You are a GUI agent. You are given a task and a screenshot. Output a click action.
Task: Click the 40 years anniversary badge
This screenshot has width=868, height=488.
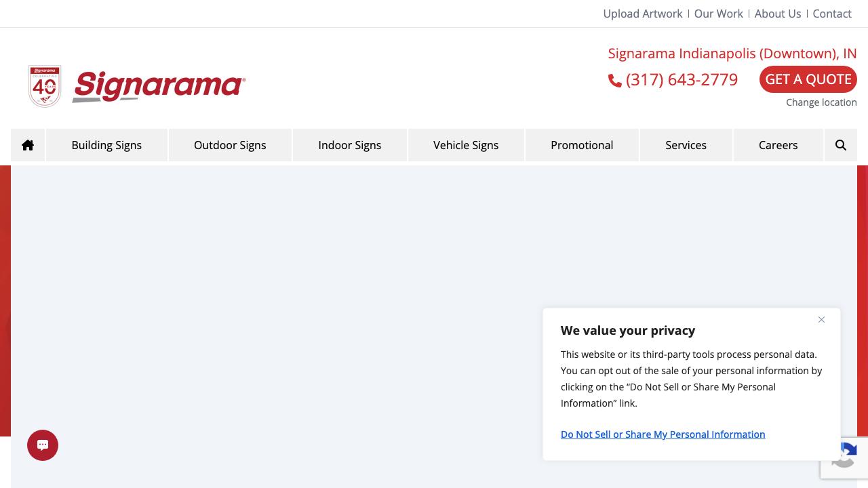tap(45, 86)
